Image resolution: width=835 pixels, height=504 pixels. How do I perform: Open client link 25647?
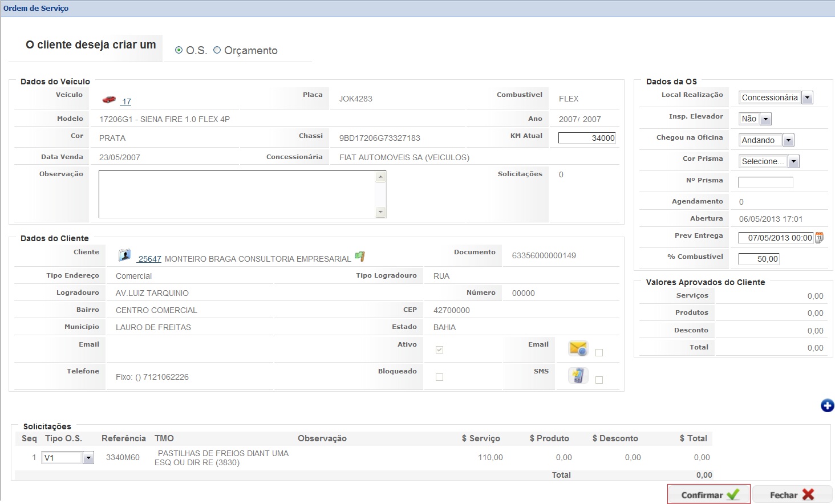click(x=149, y=259)
